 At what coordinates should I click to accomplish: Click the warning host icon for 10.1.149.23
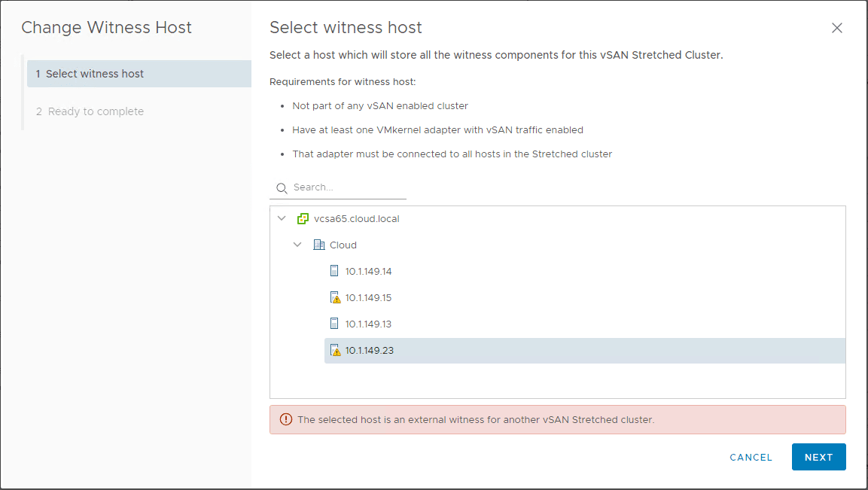pyautogui.click(x=336, y=350)
